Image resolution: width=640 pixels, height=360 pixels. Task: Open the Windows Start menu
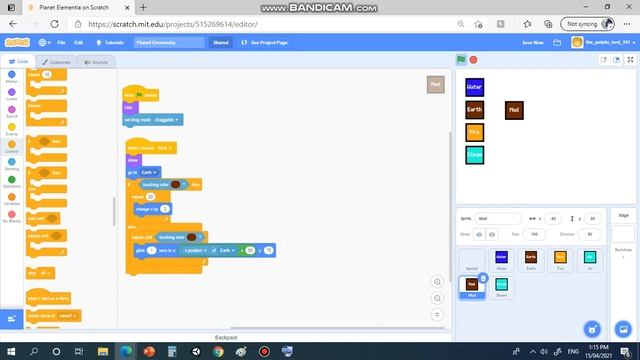11,351
